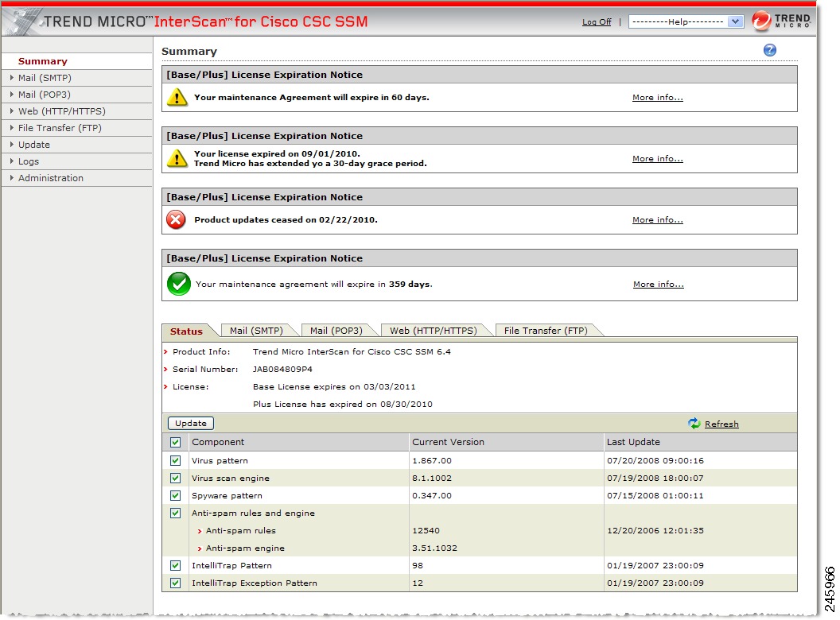Toggle the select-all checkbox in Component header
Screen dimensions: 840x620
175,442
